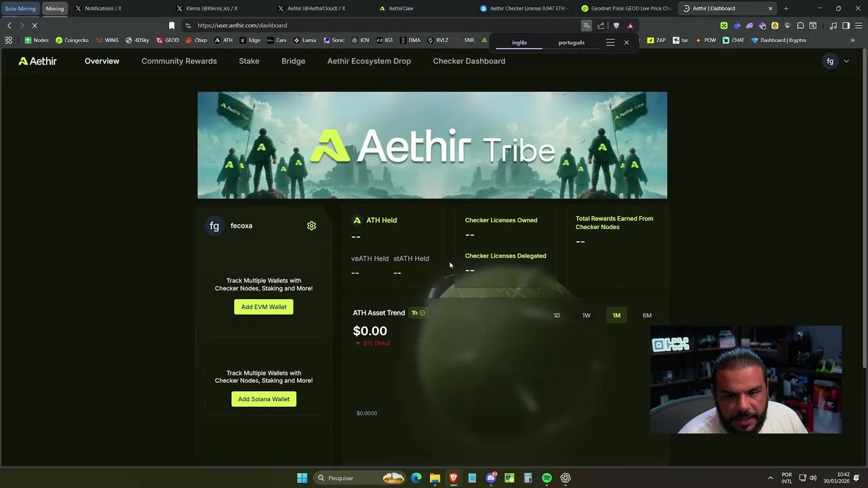Open Microsoft Edge from taskbar
This screenshot has height=488, width=868.
tap(416, 478)
